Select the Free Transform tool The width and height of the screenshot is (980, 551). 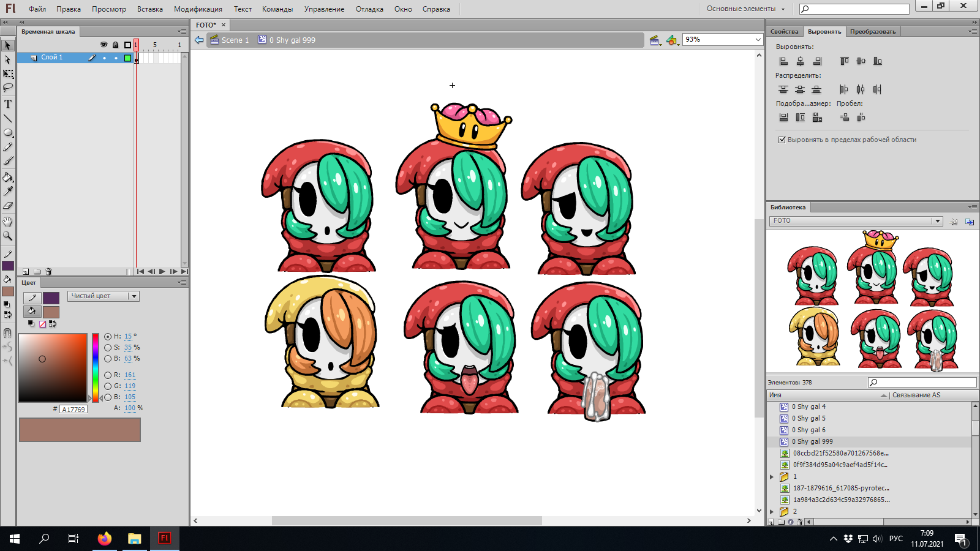point(8,73)
